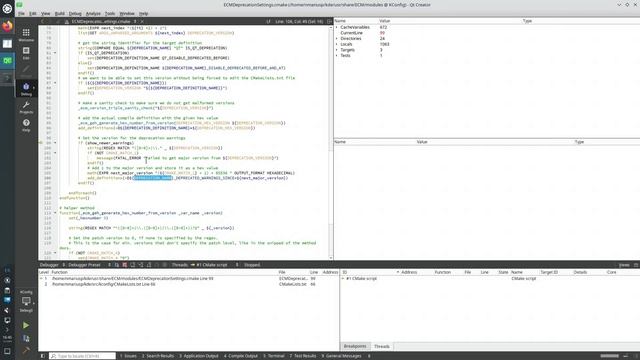The height and width of the screenshot is (360, 640).
Task: Click editor vertical scrollbar
Action: pyautogui.click(x=331, y=143)
